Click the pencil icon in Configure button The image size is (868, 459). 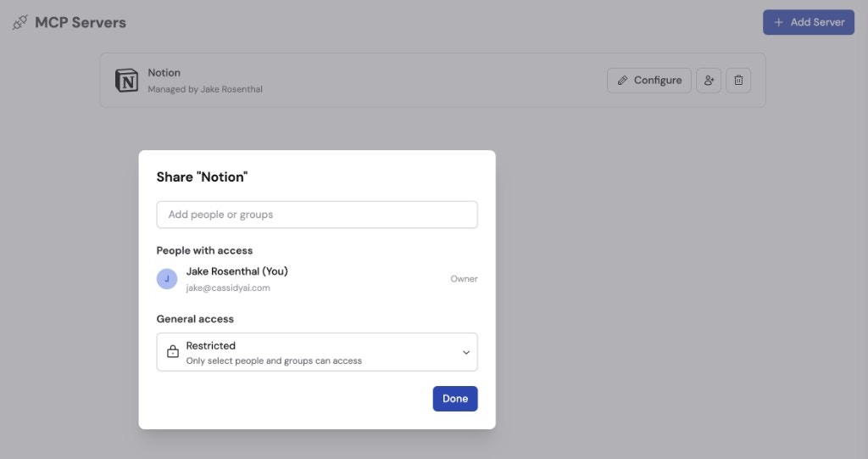pyautogui.click(x=622, y=81)
